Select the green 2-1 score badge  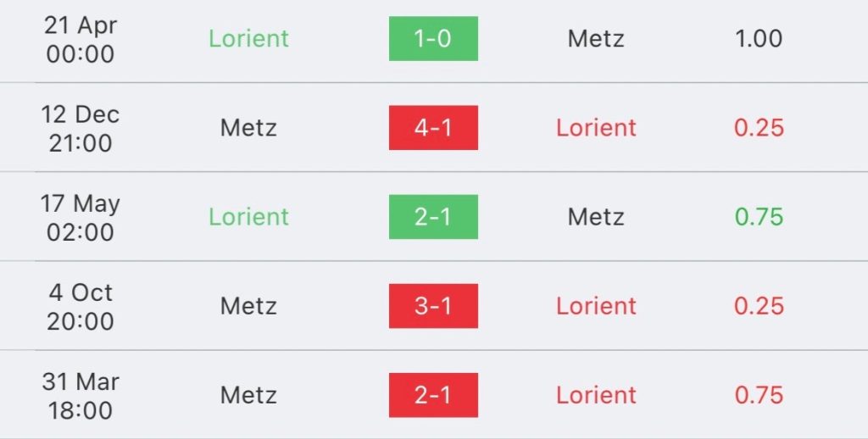point(433,217)
